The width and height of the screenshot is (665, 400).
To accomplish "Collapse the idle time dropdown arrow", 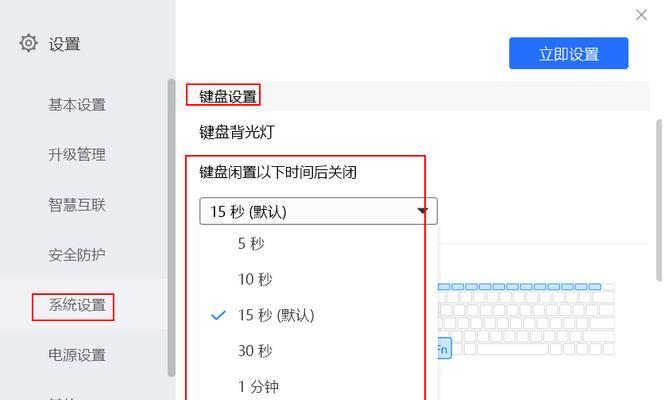I will coord(422,211).
